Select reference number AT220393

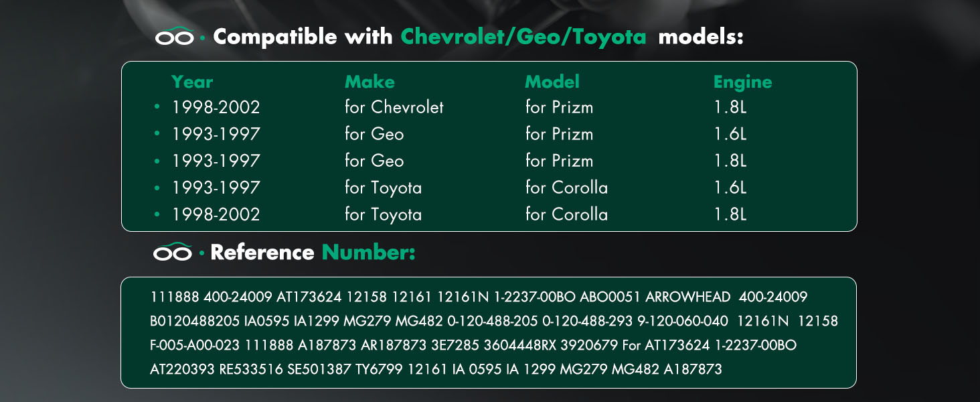click(x=182, y=369)
